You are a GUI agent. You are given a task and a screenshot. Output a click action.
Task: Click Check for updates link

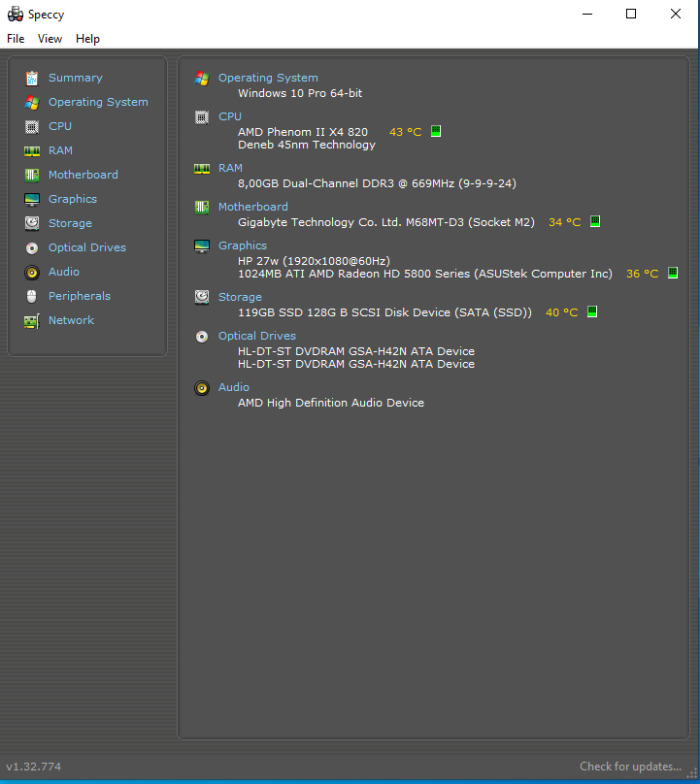click(x=630, y=767)
